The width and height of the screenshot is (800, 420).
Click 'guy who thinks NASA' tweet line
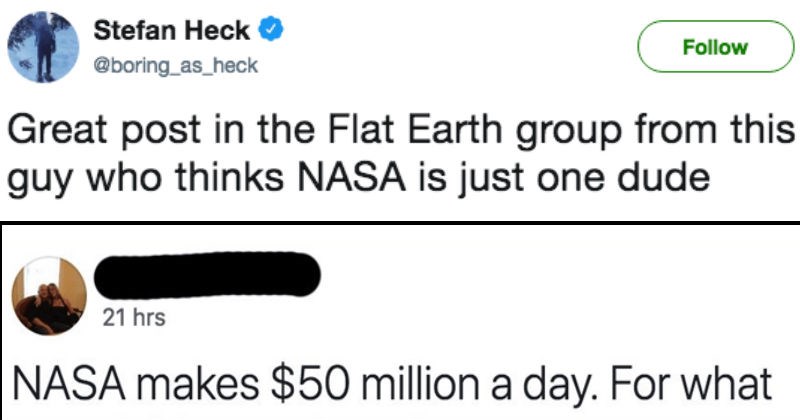click(207, 178)
